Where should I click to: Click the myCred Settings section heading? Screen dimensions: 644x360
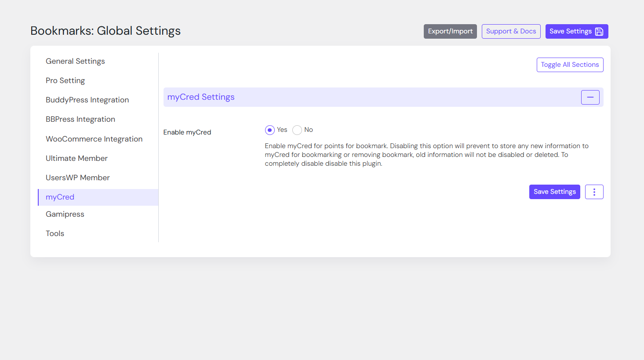click(x=201, y=97)
